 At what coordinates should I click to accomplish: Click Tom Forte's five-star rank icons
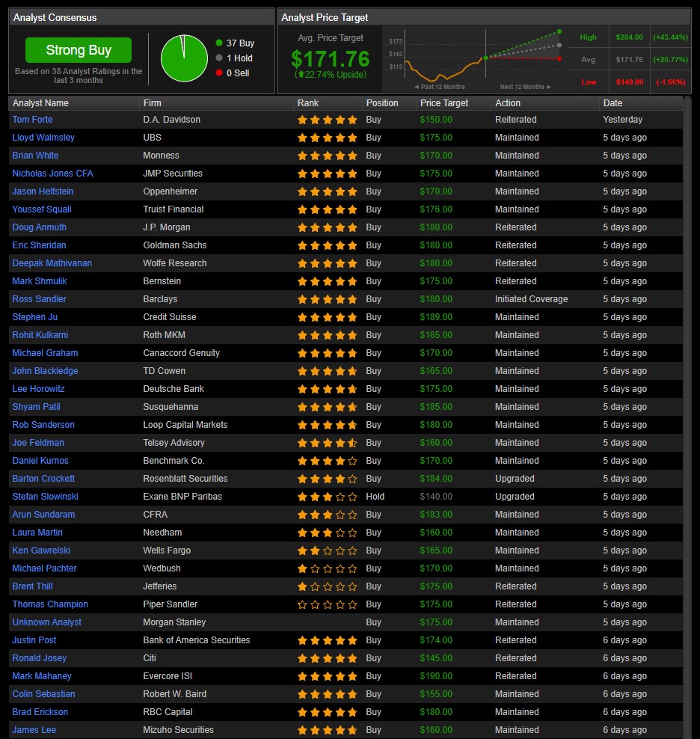click(x=327, y=120)
